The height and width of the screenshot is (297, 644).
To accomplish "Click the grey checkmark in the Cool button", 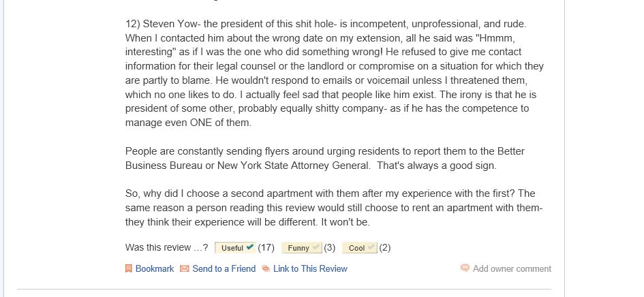I will tap(371, 247).
